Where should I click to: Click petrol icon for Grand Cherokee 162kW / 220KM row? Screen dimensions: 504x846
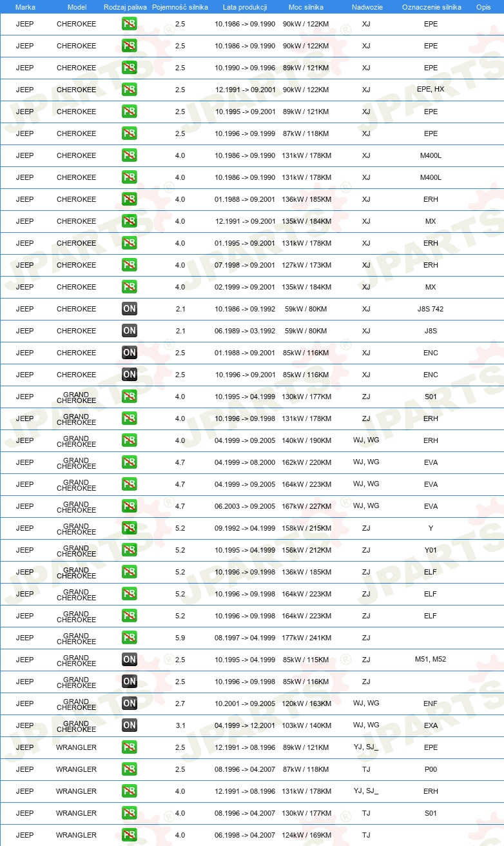click(129, 462)
